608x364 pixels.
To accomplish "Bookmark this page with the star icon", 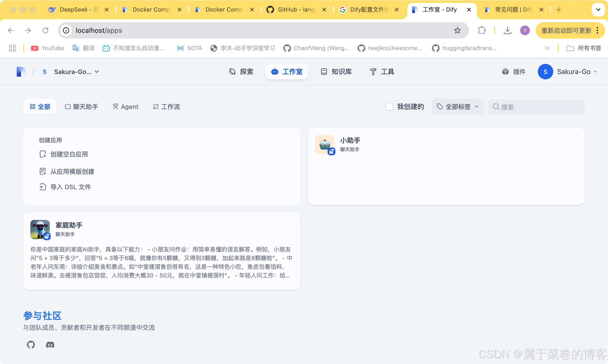I will pos(457,30).
